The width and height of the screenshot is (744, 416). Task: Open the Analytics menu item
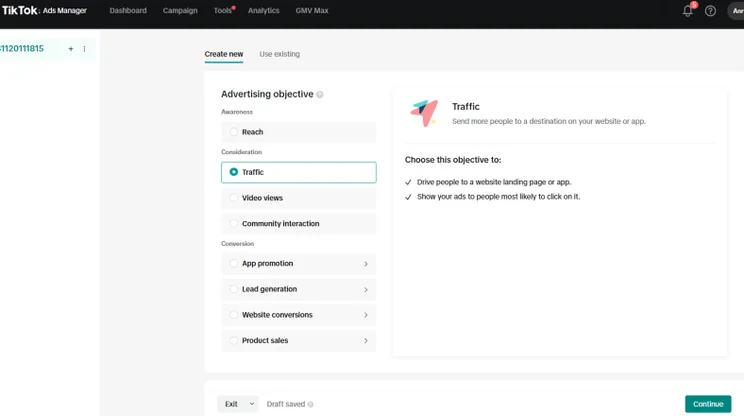point(263,10)
